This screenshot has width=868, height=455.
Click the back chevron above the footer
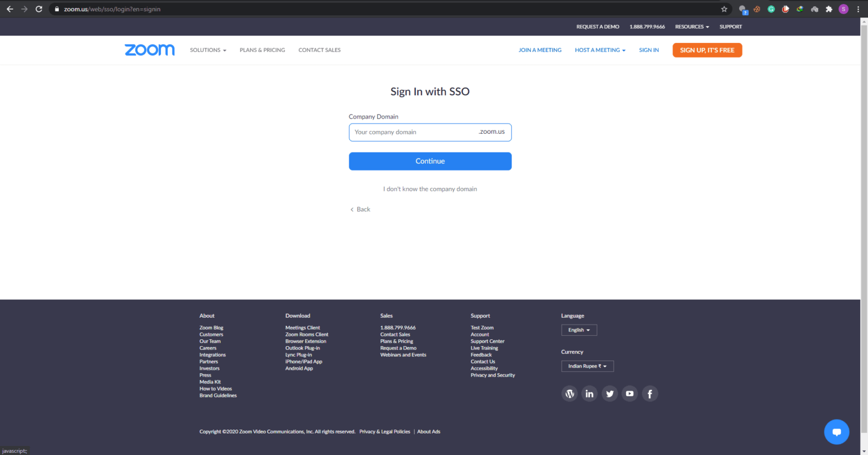(x=352, y=209)
